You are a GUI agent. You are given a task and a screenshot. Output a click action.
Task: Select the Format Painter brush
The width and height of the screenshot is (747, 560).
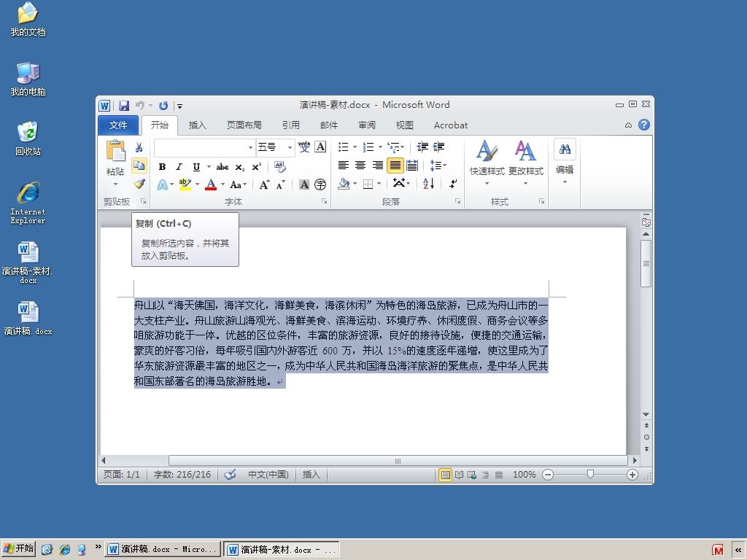click(139, 184)
